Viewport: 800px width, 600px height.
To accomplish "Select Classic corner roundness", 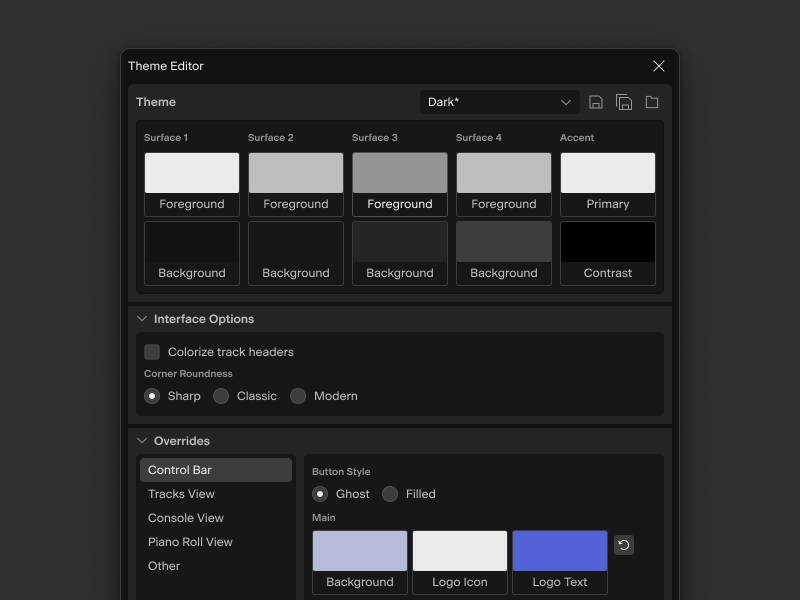I will (x=221, y=396).
